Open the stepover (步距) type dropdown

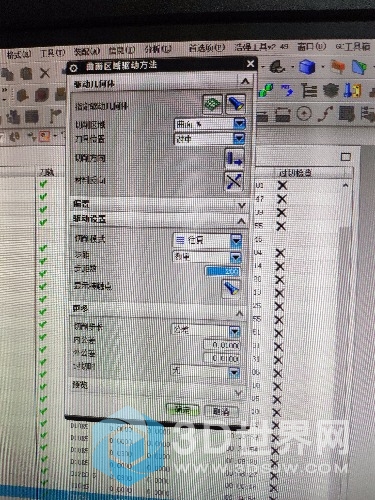[x=207, y=257]
